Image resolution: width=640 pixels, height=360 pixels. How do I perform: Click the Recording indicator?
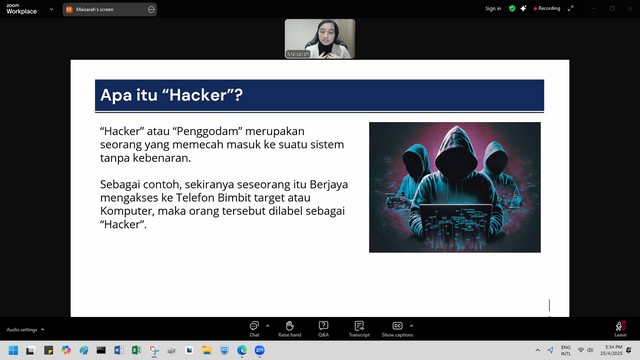[547, 8]
